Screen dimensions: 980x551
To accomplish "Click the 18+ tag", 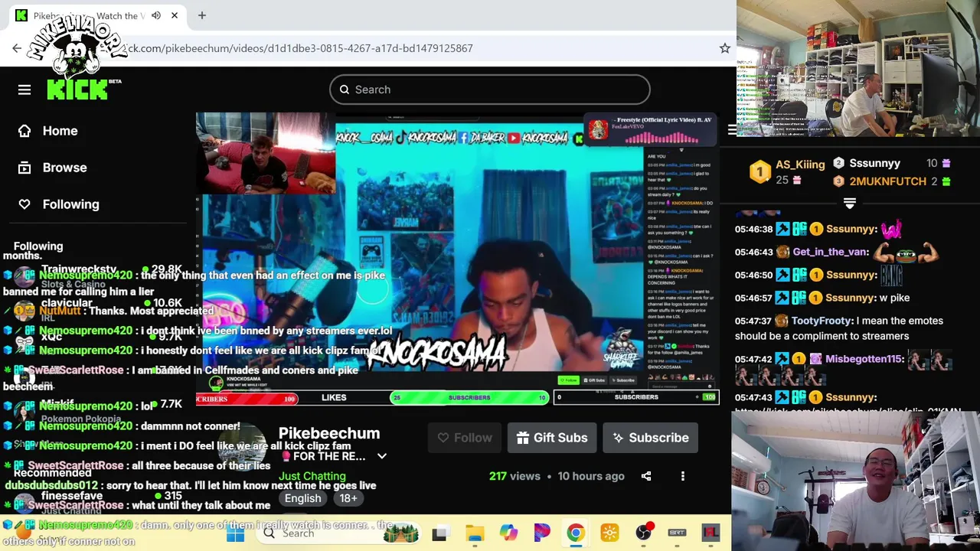I will coord(348,498).
